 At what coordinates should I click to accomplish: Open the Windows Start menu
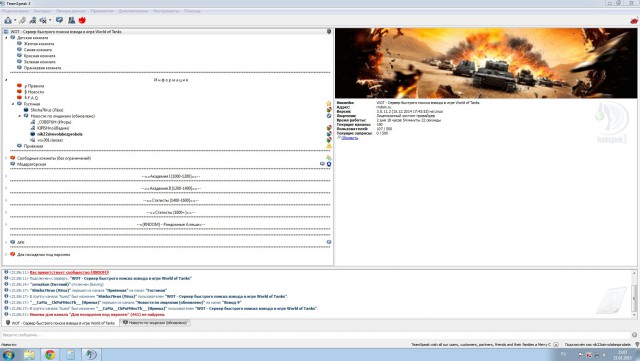click(8, 354)
